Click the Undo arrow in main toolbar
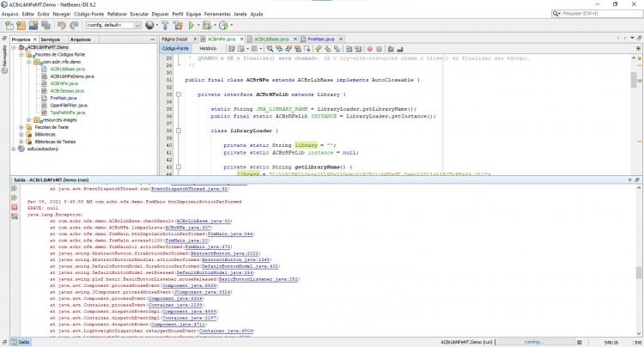644x347 pixels. [x=62, y=26]
